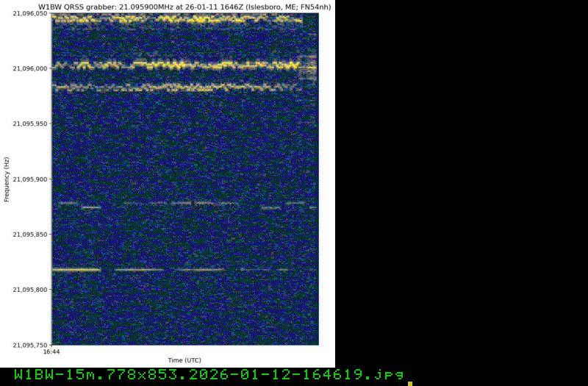588x386 pixels.
Task: Click the Frequency (Hz) vertical axis label
Action: click(x=7, y=179)
